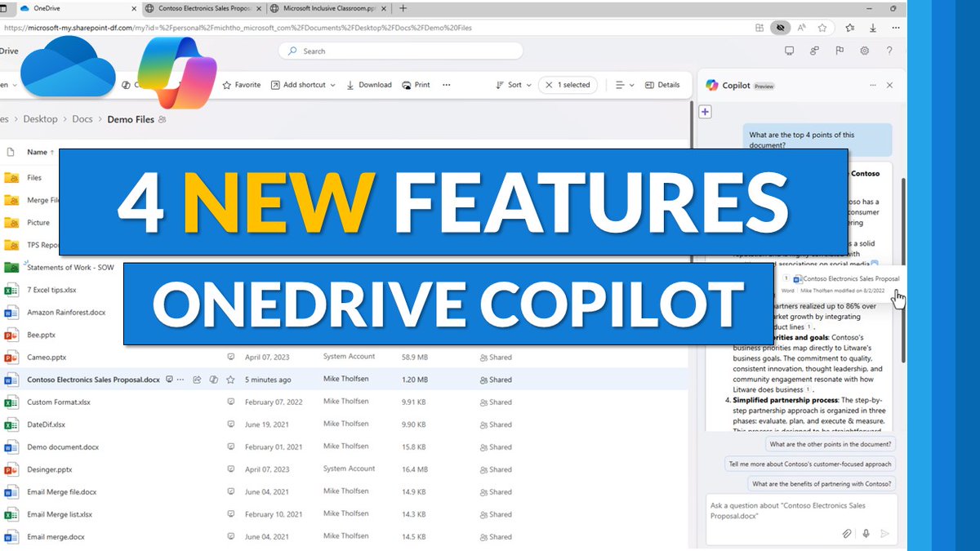Click the Excel icon beside DateDif.xlsx
Screen dimensions: 980x551
(x=11, y=424)
